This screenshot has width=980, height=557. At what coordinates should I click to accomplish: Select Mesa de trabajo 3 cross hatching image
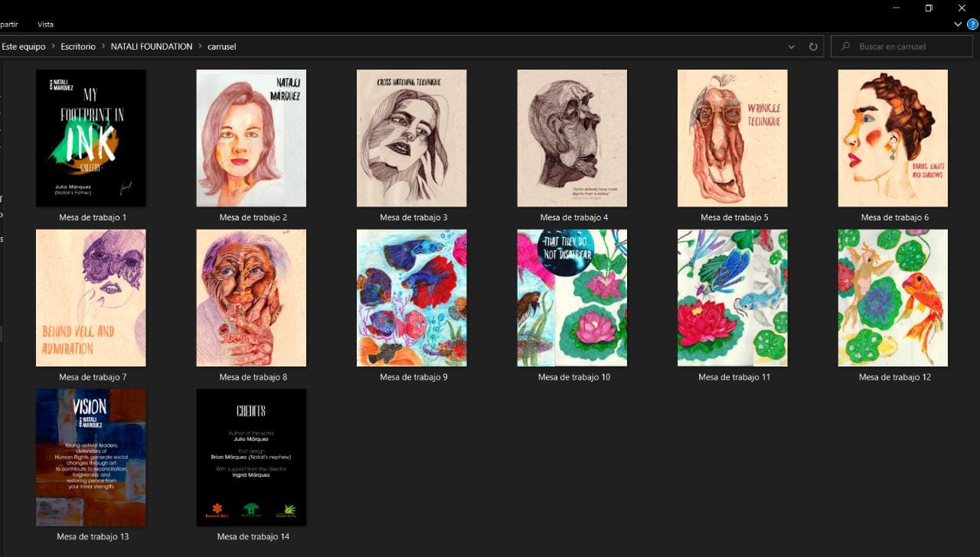[411, 138]
